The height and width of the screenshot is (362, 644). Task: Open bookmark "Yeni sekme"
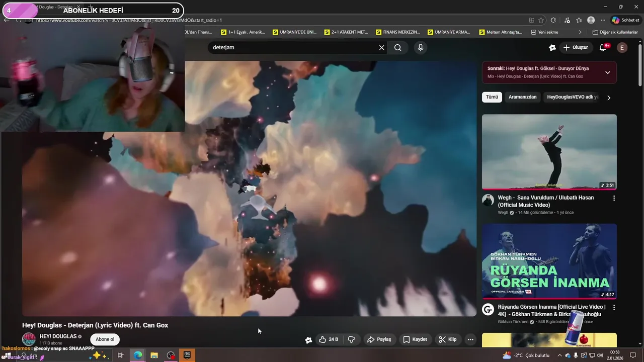point(544,32)
